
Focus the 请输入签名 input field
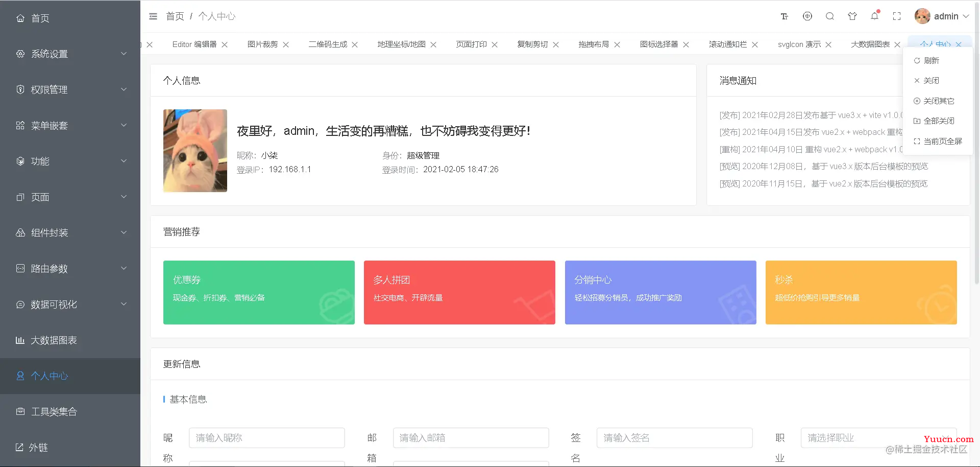(675, 438)
